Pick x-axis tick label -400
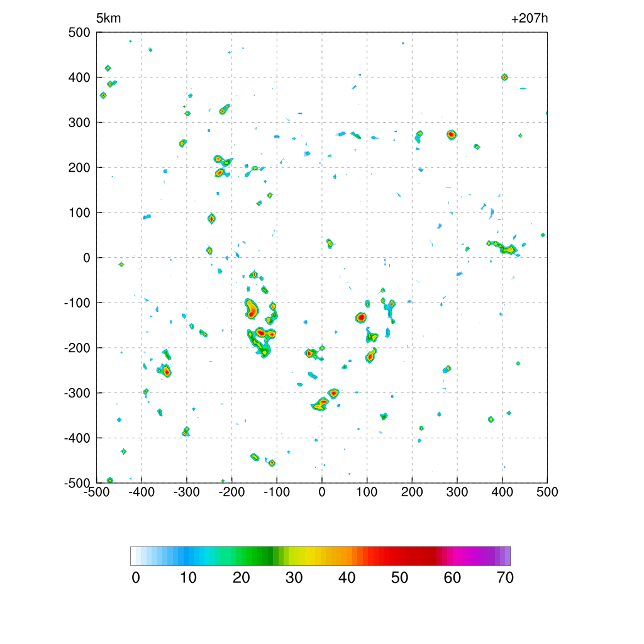Viewport: 644px width, 644px height. pyautogui.click(x=142, y=492)
